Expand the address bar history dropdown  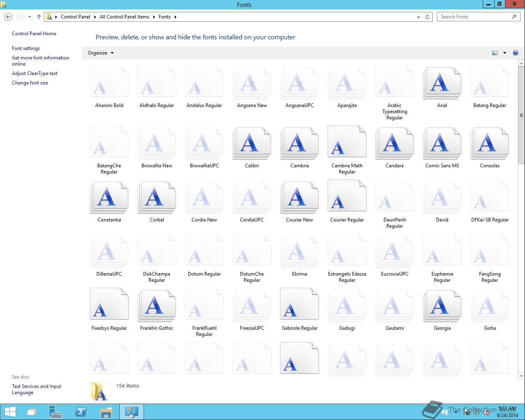tap(418, 17)
